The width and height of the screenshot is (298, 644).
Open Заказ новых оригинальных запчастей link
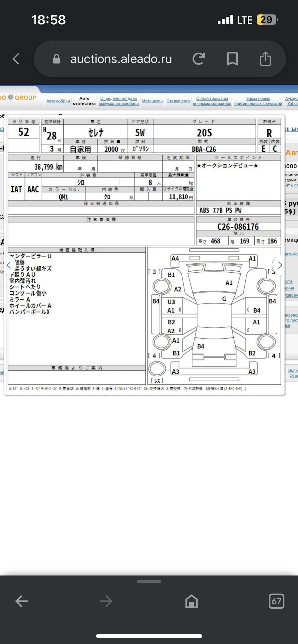[x=258, y=101]
